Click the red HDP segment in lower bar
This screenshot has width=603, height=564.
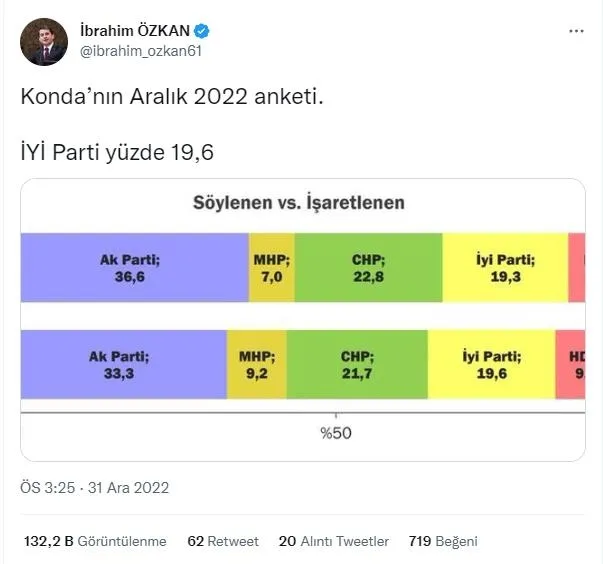[571, 364]
